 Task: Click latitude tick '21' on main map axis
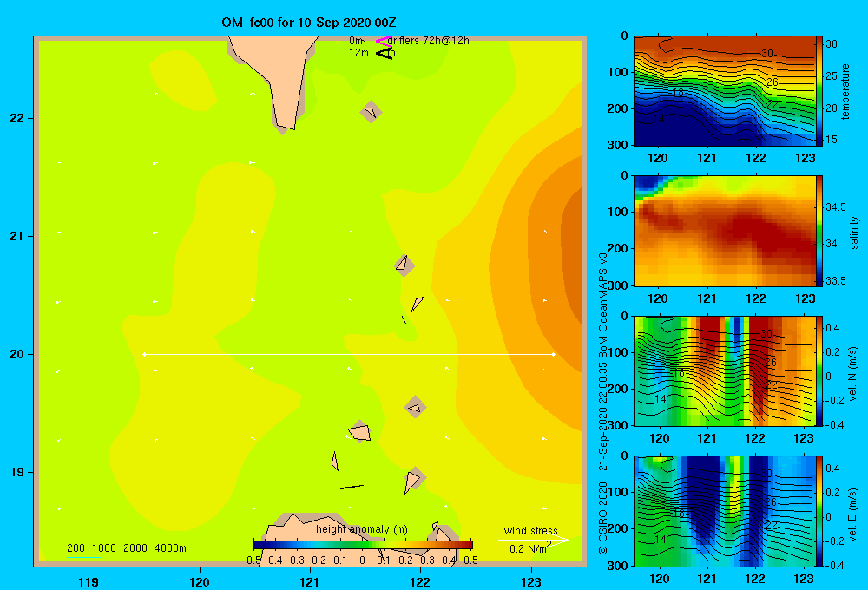click(x=16, y=236)
